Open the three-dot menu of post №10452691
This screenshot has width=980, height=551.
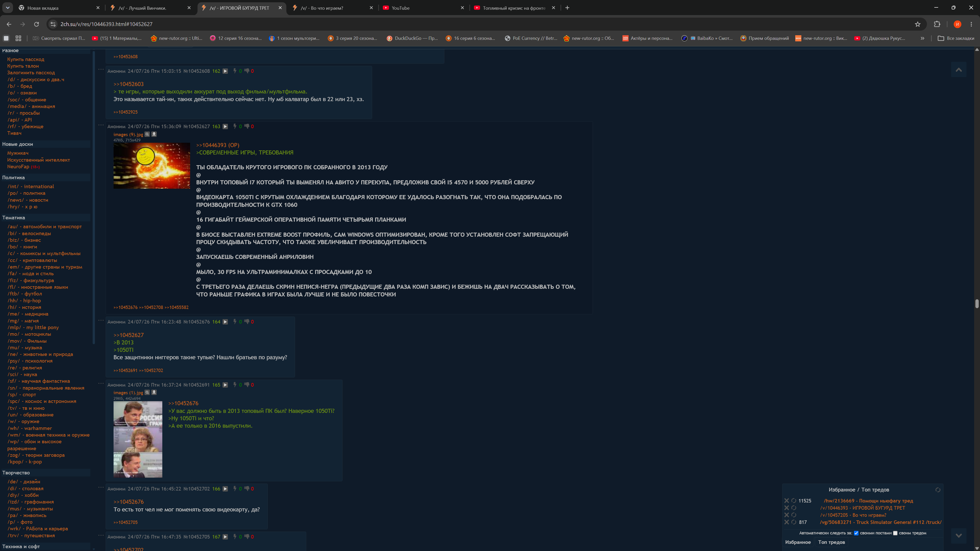[x=101, y=384]
